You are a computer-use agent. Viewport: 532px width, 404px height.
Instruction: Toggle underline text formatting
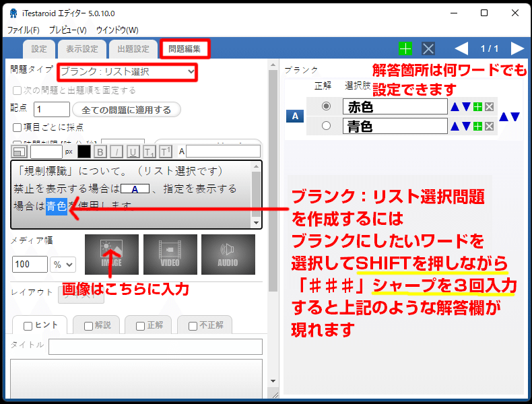click(x=133, y=151)
